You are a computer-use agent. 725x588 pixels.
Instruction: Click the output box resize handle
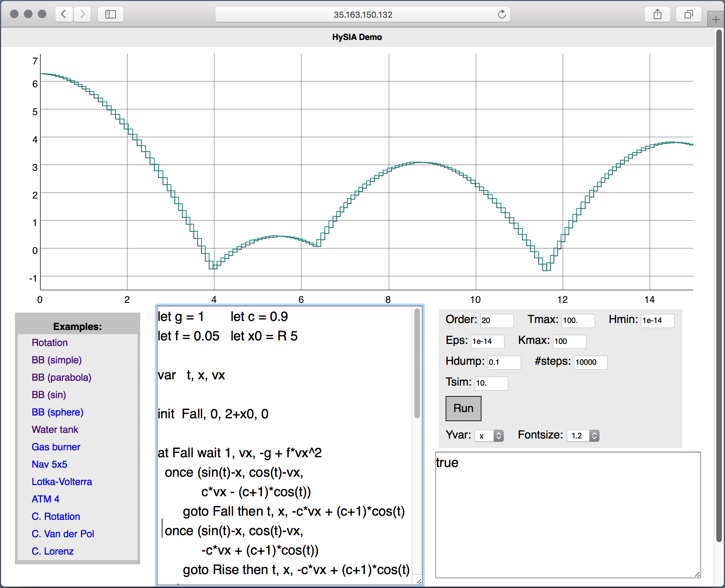tap(697, 574)
